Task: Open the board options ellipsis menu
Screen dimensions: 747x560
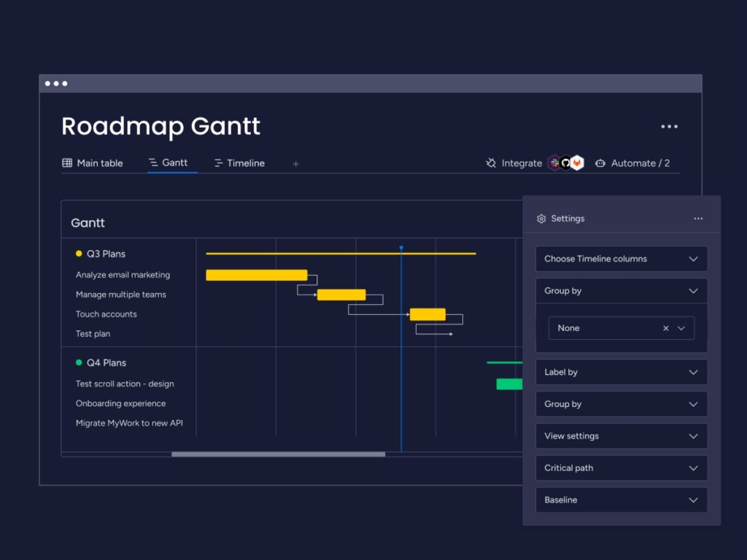Action: click(x=669, y=125)
